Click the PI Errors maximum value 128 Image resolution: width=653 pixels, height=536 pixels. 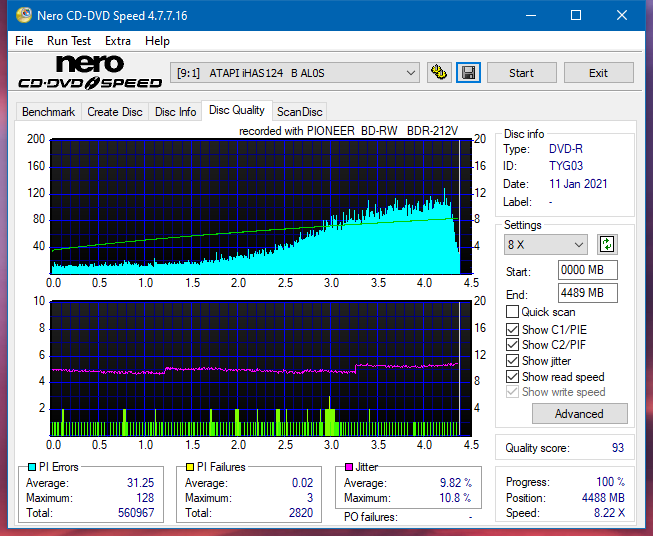point(145,498)
